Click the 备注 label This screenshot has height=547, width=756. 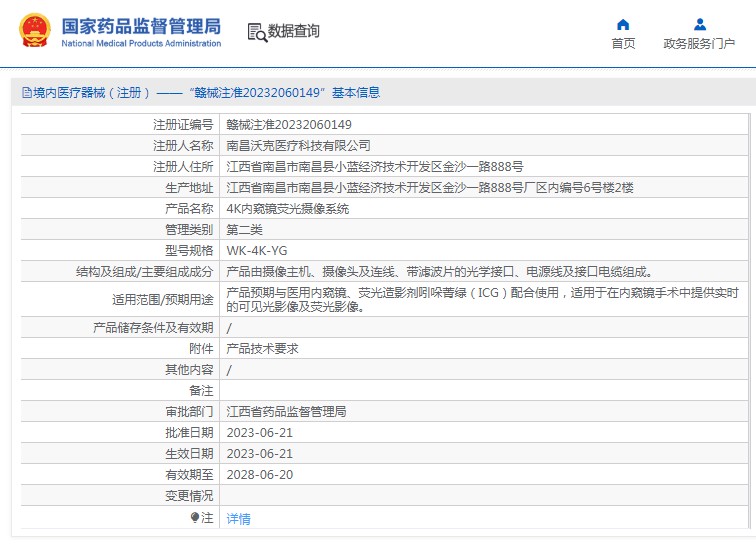point(201,390)
